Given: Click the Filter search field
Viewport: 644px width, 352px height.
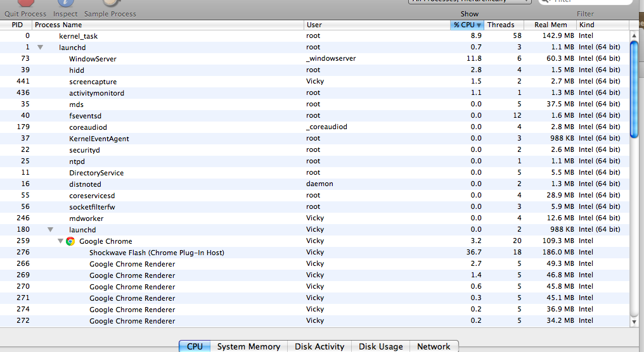Looking at the screenshot, I should (585, 2).
